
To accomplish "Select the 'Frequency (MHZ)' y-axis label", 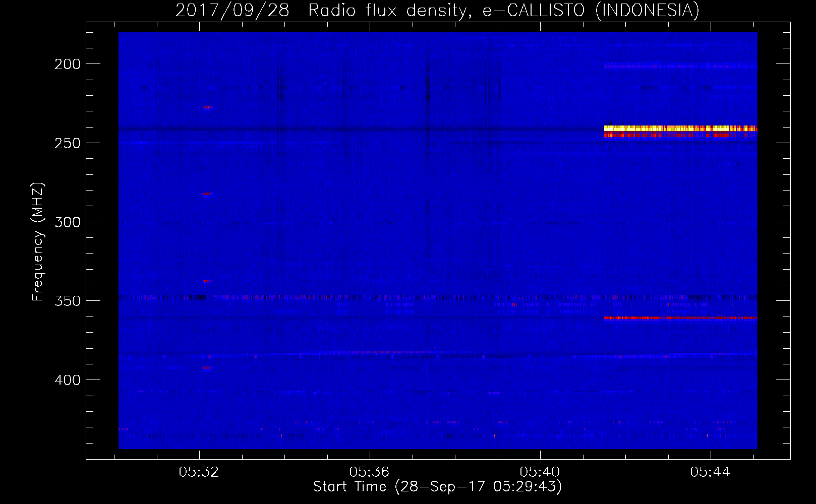I will [x=37, y=242].
